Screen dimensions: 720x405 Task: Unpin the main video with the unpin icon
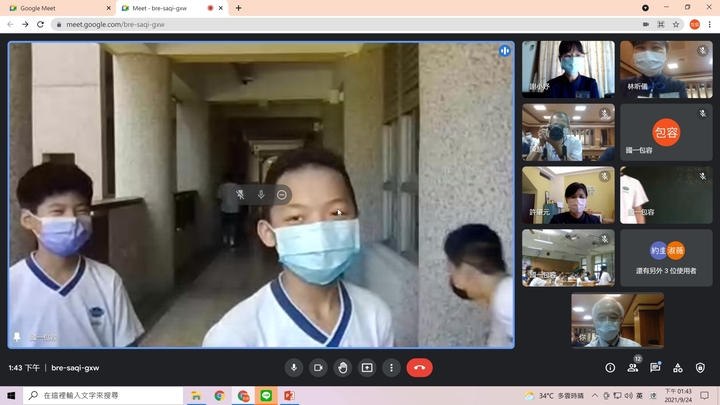(x=239, y=194)
